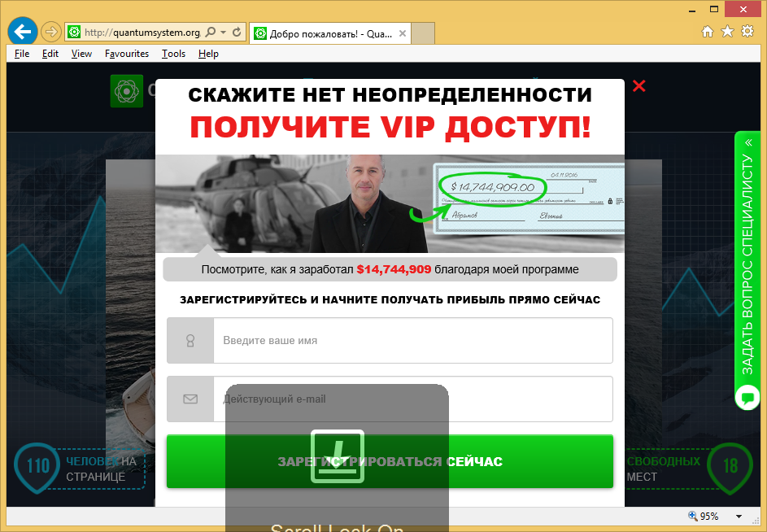Open Favourites star icon
767x532 pixels.
728,32
